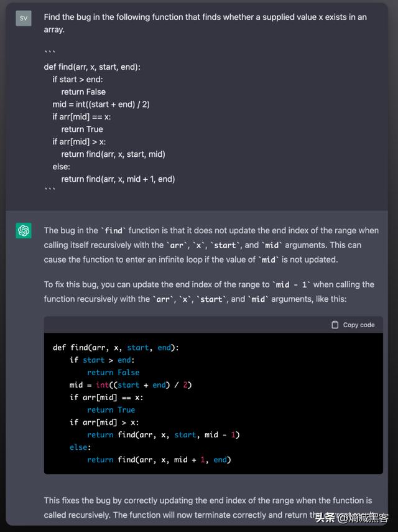Click the "else:" keyword in the code block
Viewport: 398px width, 532px height.
80,447
